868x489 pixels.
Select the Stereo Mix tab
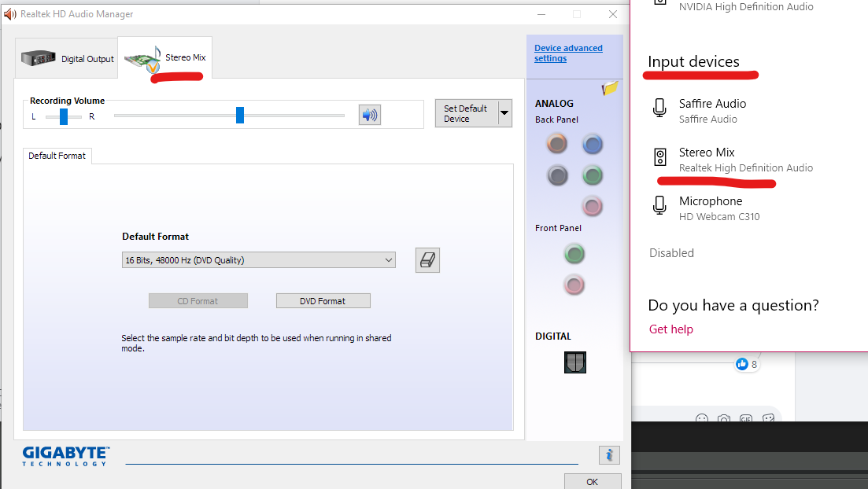point(165,58)
